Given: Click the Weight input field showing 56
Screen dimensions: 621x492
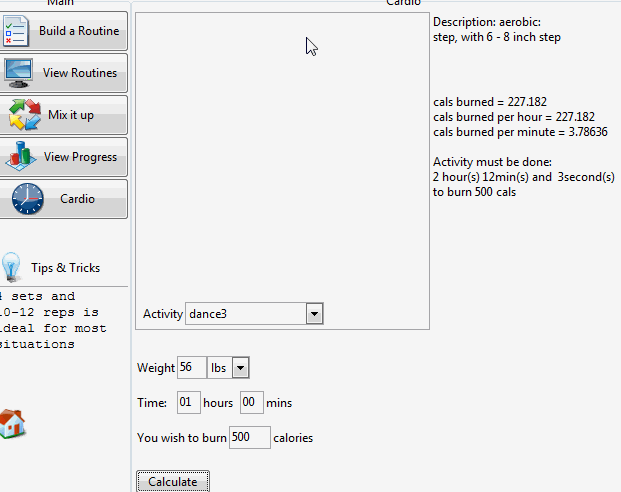Looking at the screenshot, I should point(192,368).
